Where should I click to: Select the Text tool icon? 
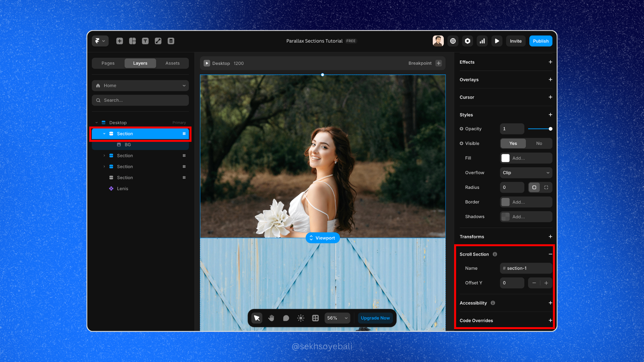(x=145, y=41)
